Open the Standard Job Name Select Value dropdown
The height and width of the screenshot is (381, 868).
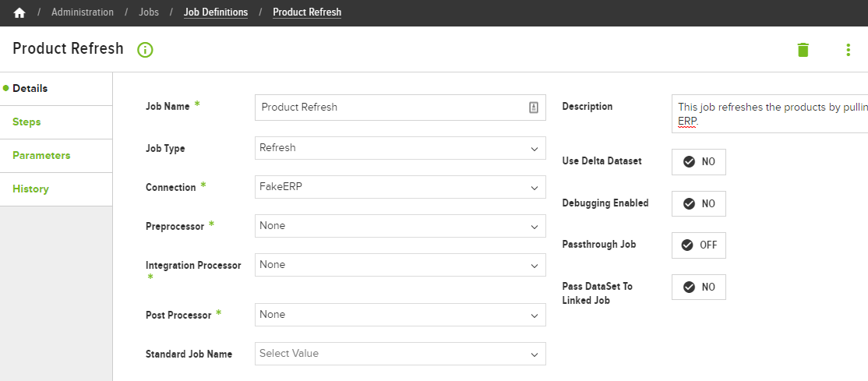point(400,353)
